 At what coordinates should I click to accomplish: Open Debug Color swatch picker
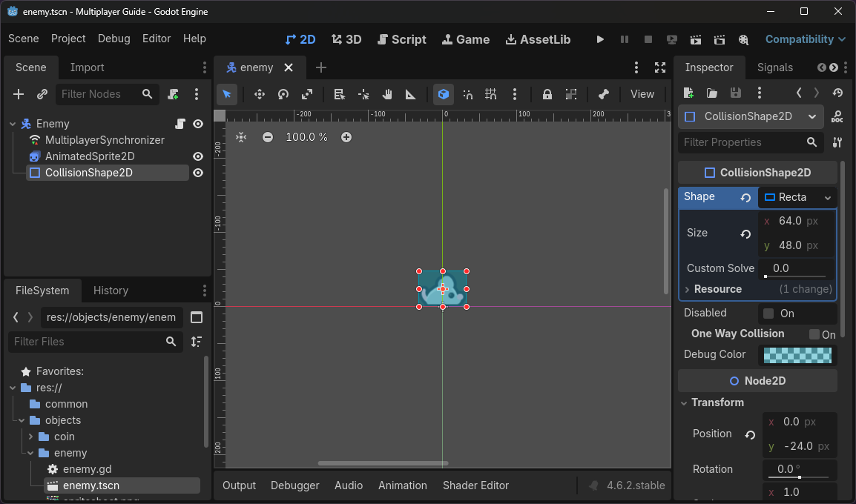[x=797, y=355]
